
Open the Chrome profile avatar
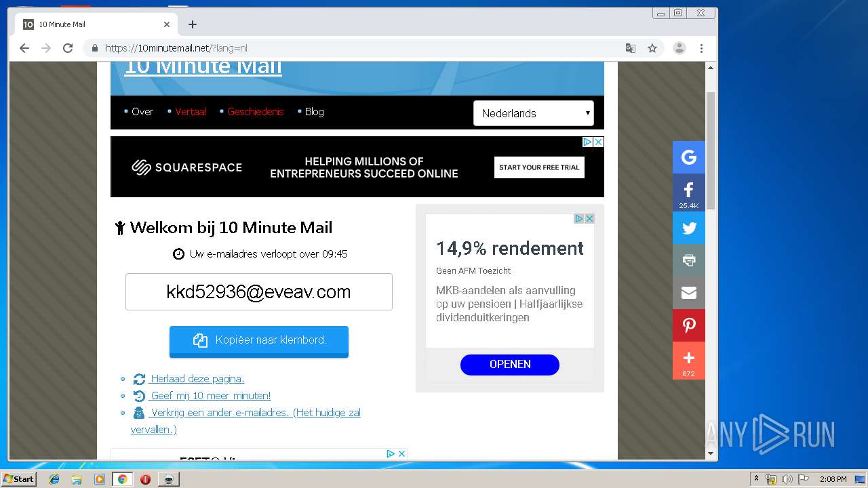click(x=679, y=48)
